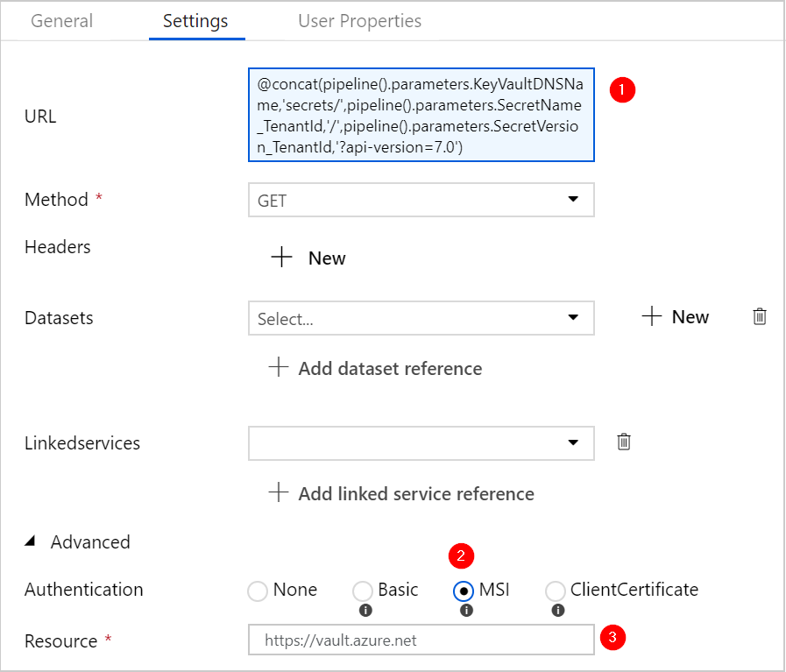The image size is (786, 672).
Task: Click into the Resource vault URL field
Action: tap(421, 640)
